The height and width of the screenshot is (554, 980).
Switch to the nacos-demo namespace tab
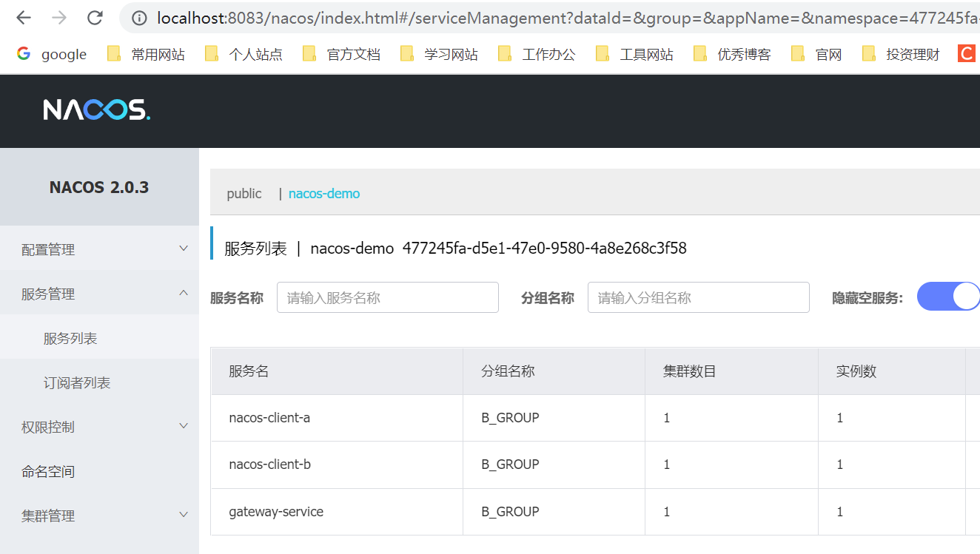point(324,194)
